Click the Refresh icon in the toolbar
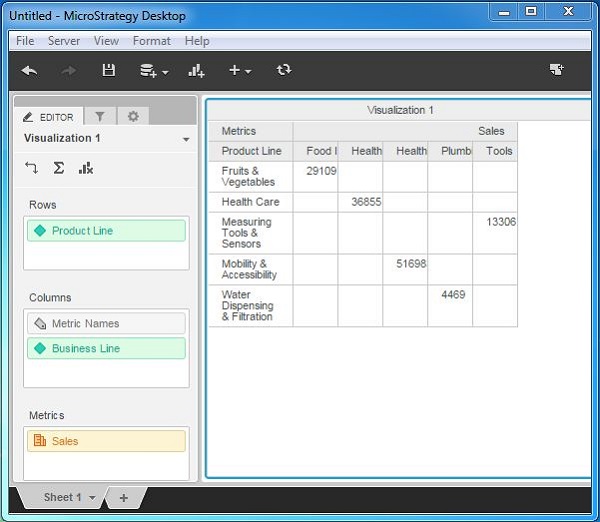The height and width of the screenshot is (522, 600). [284, 70]
